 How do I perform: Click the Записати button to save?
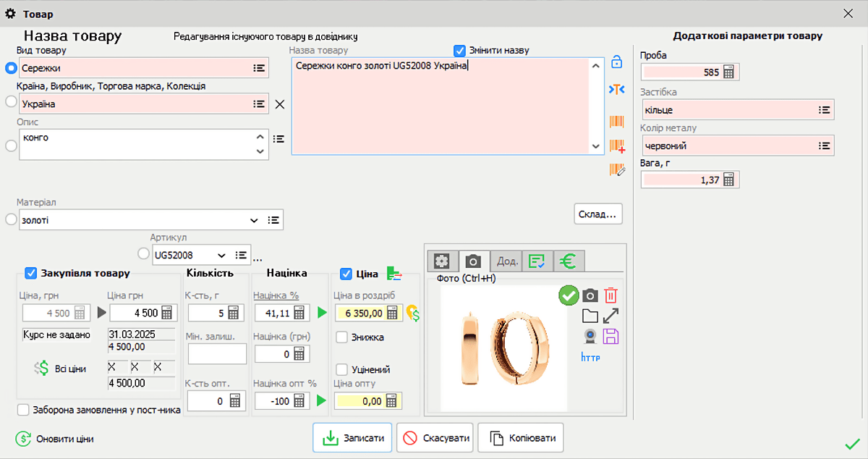click(352, 437)
